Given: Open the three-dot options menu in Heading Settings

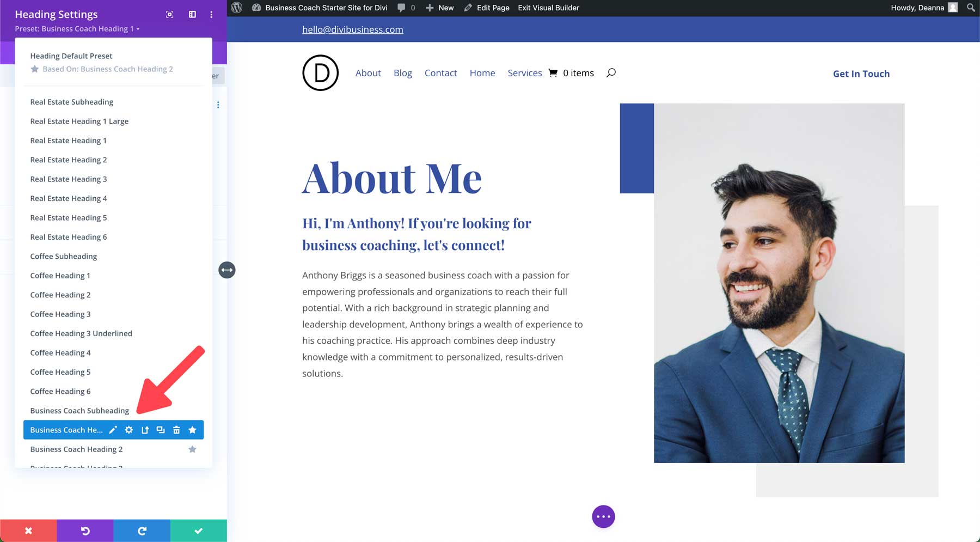Looking at the screenshot, I should coord(211,14).
